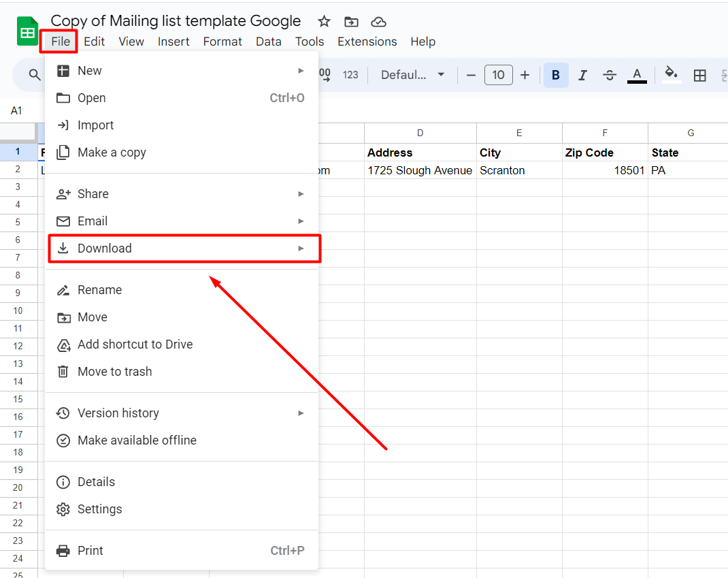Click the Share person-plus icon
The image size is (728, 578).
(63, 194)
